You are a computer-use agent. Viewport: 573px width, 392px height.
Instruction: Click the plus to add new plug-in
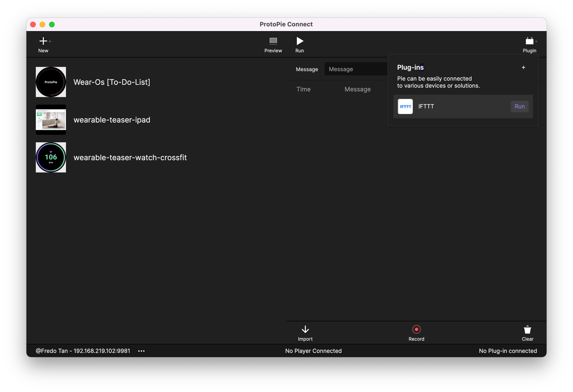coord(523,67)
